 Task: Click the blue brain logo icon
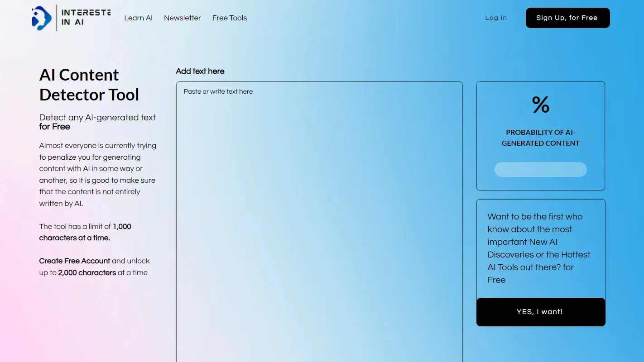(x=41, y=18)
